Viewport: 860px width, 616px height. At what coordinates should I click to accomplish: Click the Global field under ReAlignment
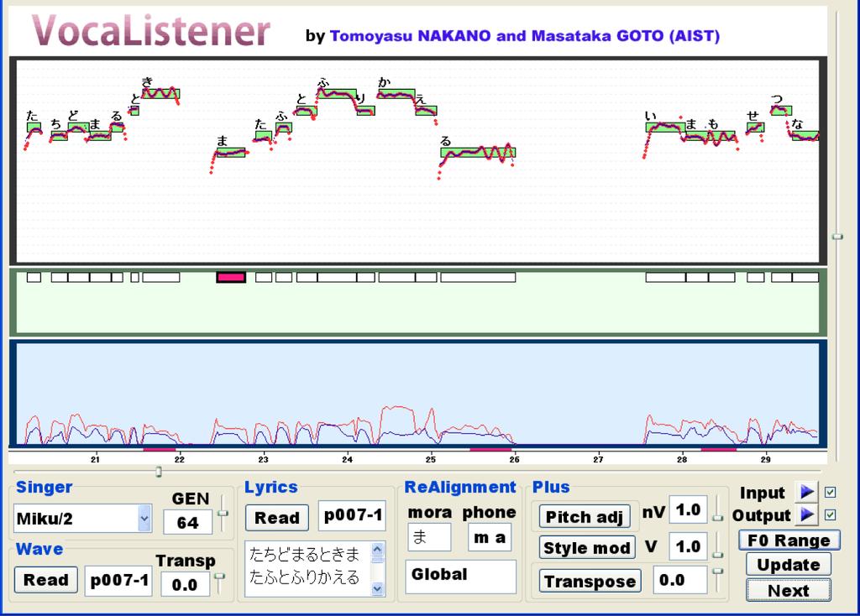(x=461, y=576)
